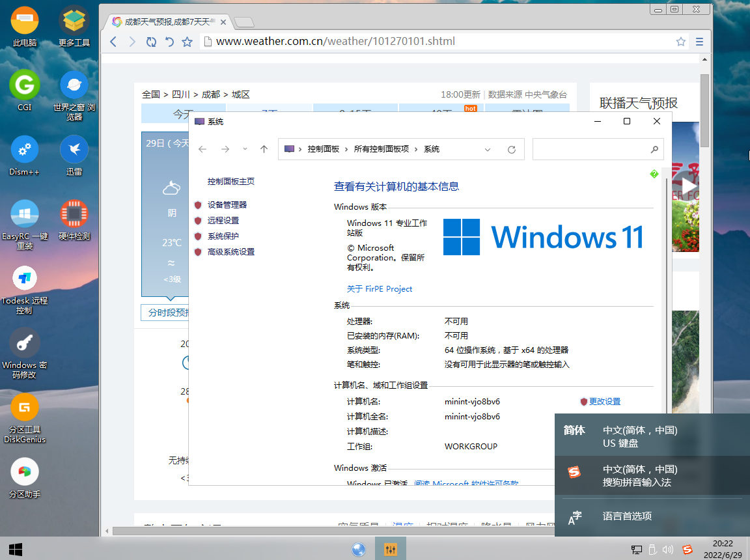750x560 pixels.
Task: Open the Dism++ desktop icon
Action: coord(24,150)
